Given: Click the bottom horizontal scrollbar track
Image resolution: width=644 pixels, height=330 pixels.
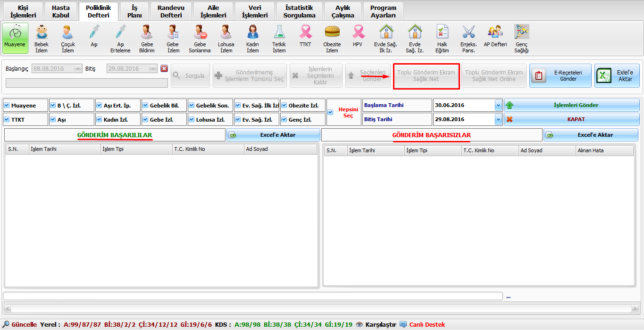Looking at the screenshot, I should (321, 309).
